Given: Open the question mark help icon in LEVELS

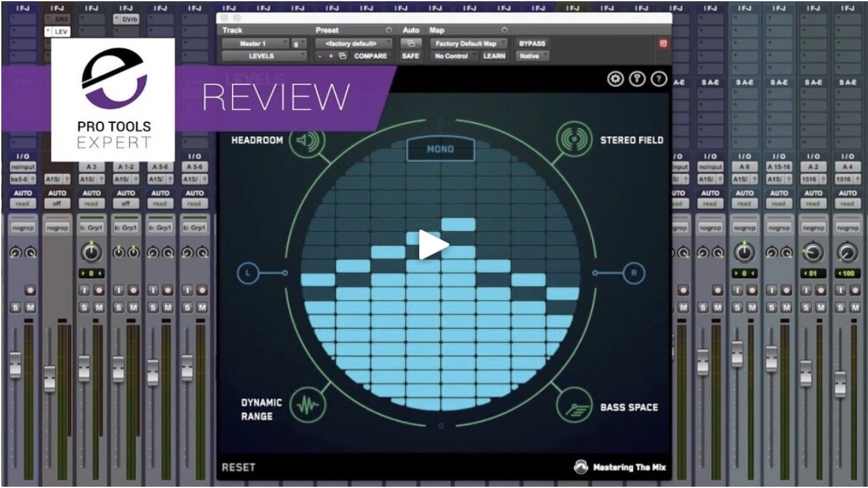Looking at the screenshot, I should tap(659, 79).
